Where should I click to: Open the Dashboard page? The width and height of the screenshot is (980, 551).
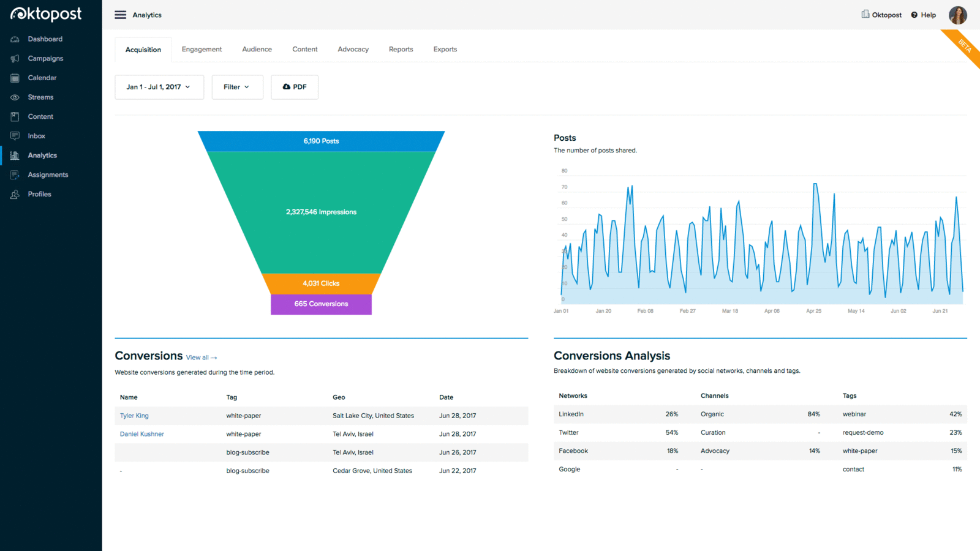click(x=45, y=39)
